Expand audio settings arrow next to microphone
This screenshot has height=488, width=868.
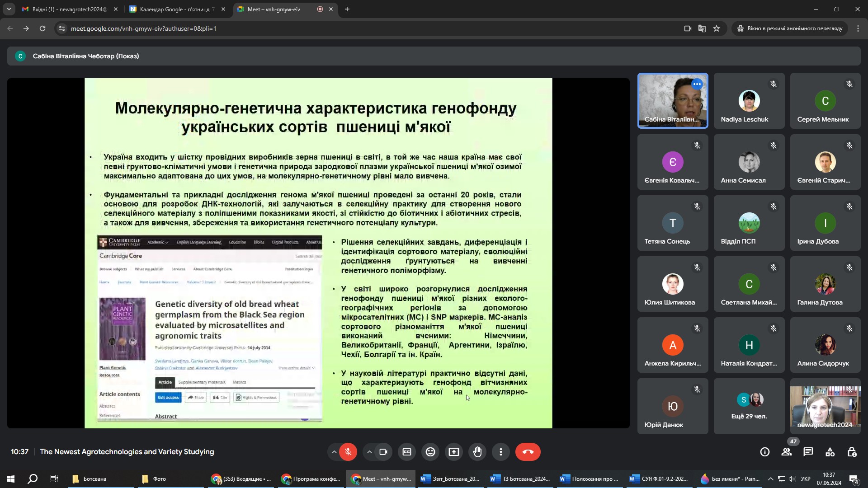[x=334, y=452]
